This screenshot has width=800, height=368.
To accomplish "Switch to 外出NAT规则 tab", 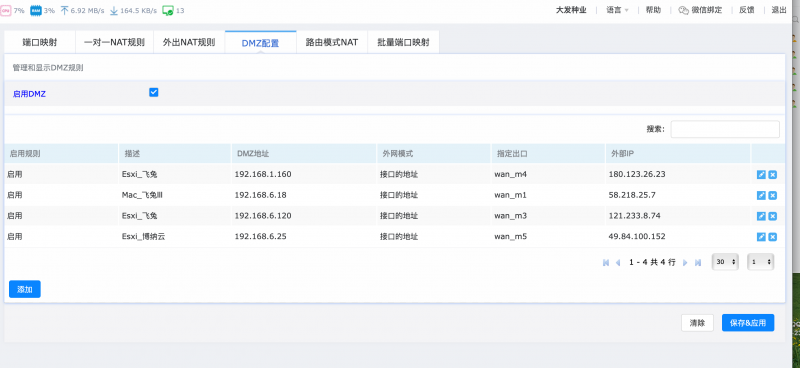I will (189, 42).
